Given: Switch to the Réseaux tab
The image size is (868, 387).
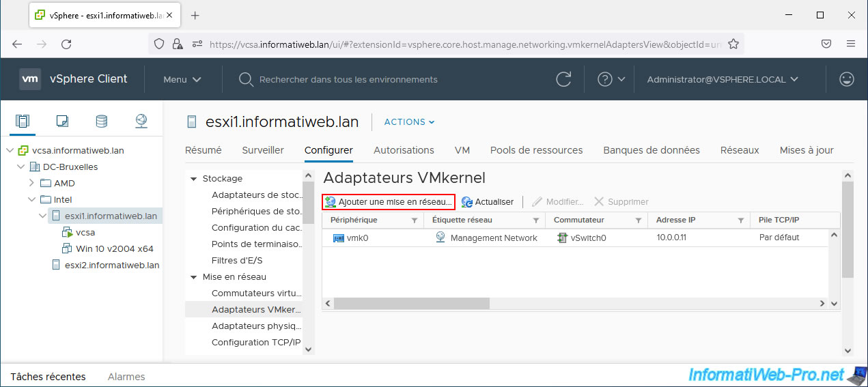Looking at the screenshot, I should click(x=740, y=150).
